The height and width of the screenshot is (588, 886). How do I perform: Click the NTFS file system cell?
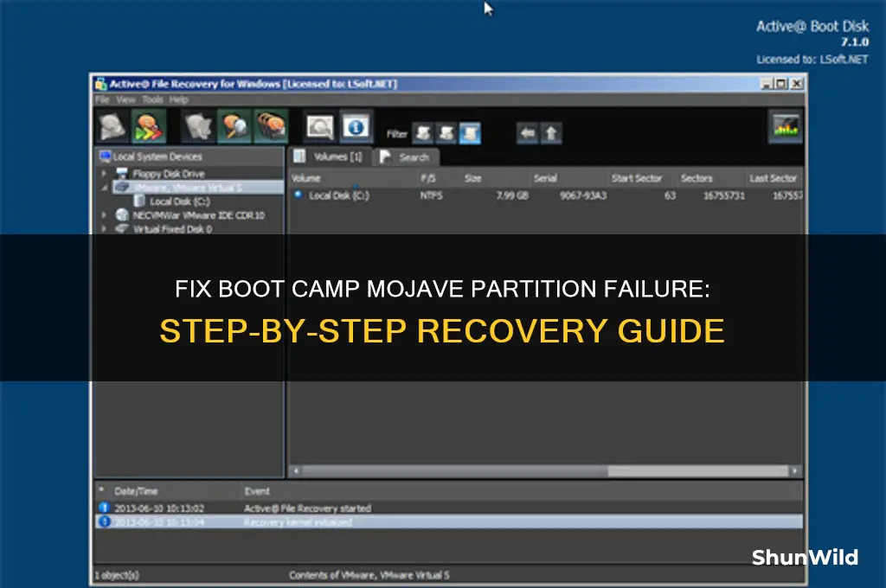[x=431, y=195]
